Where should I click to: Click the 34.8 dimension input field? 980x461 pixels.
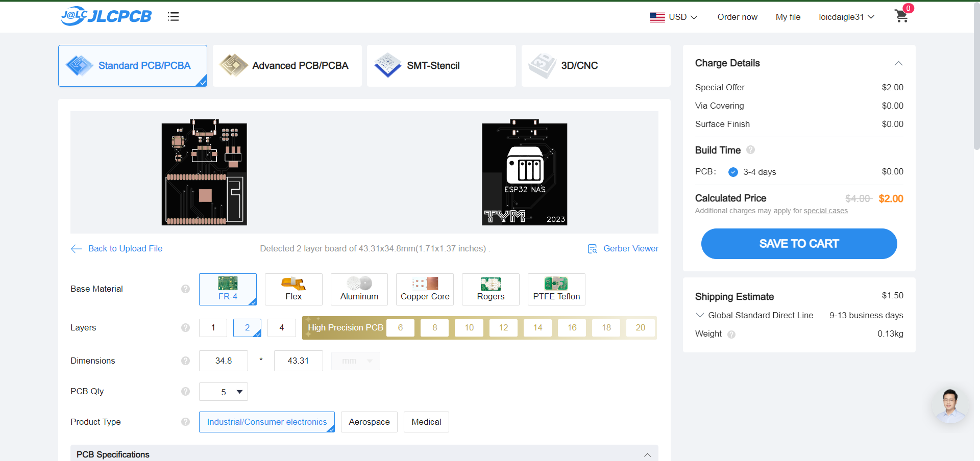coord(224,361)
